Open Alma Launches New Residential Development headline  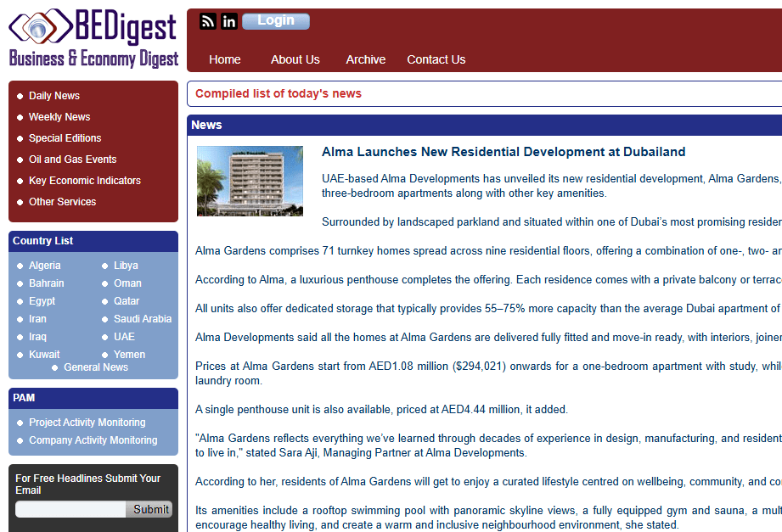pos(504,152)
